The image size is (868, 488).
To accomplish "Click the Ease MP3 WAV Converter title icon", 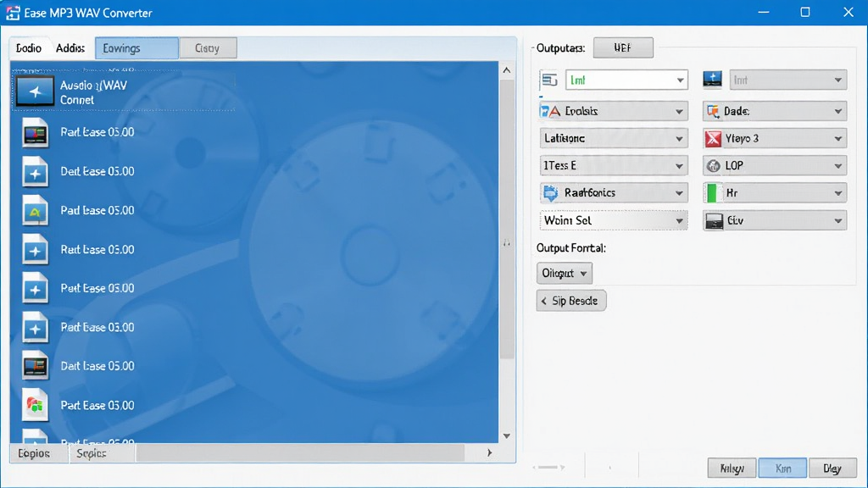I will (13, 12).
